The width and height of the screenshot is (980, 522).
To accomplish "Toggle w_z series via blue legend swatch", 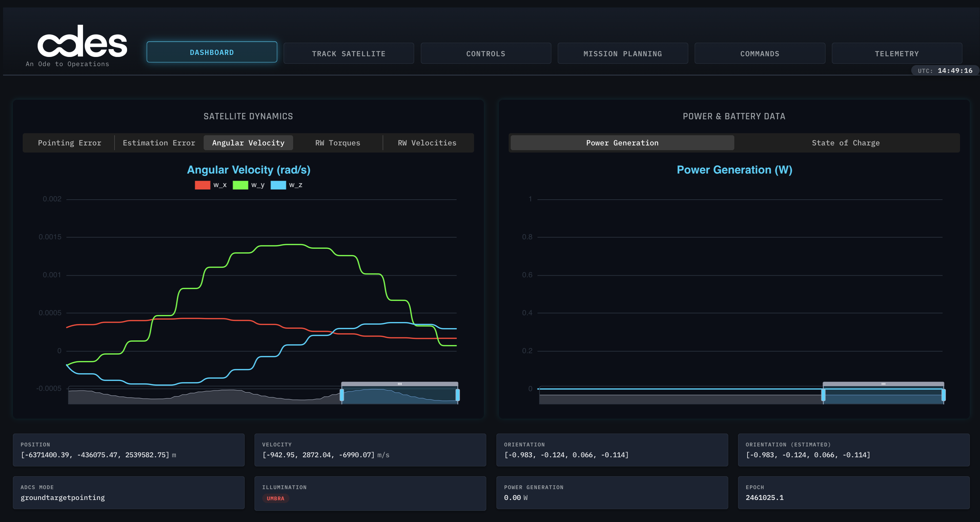I will click(x=278, y=185).
